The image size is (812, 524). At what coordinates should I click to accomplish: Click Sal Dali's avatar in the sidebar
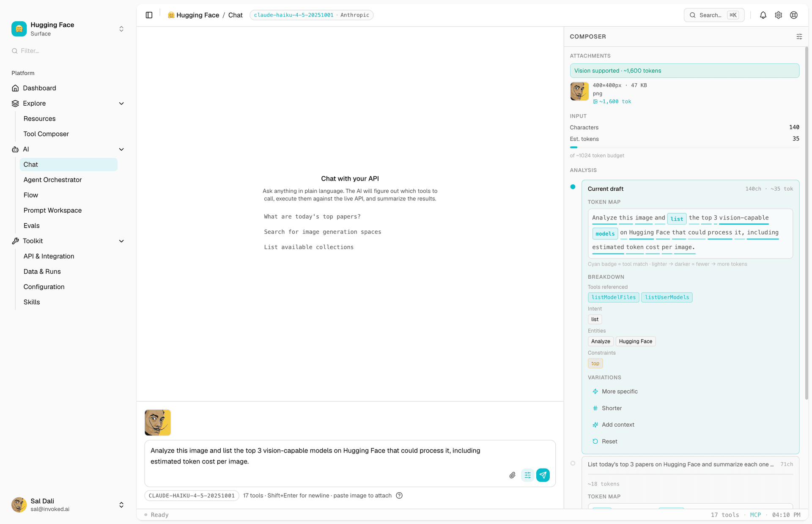click(19, 505)
